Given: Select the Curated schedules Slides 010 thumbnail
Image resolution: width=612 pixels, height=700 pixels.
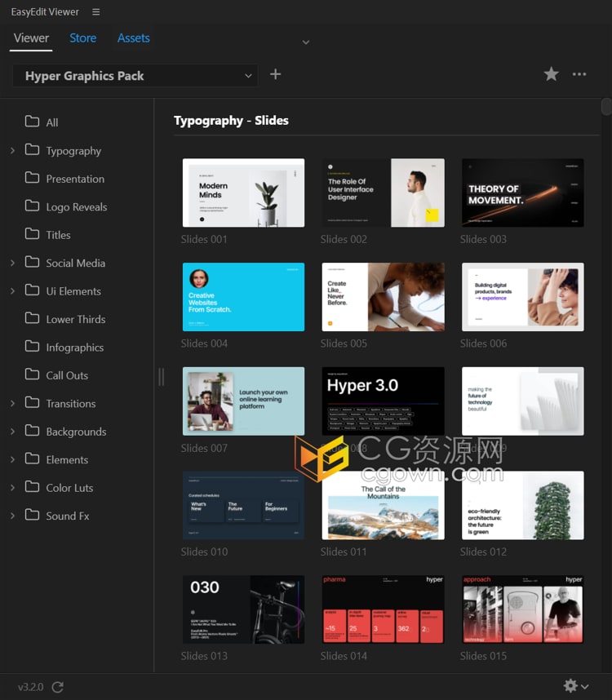Looking at the screenshot, I should 244,505.
